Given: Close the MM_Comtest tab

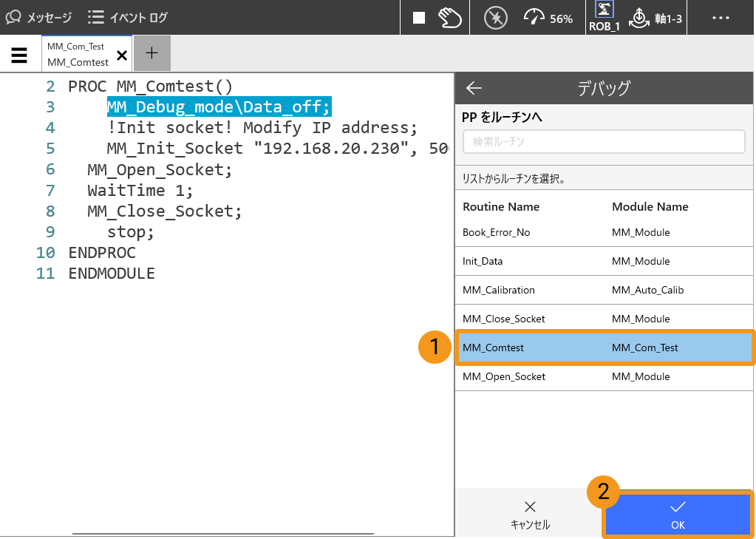Looking at the screenshot, I should (122, 55).
